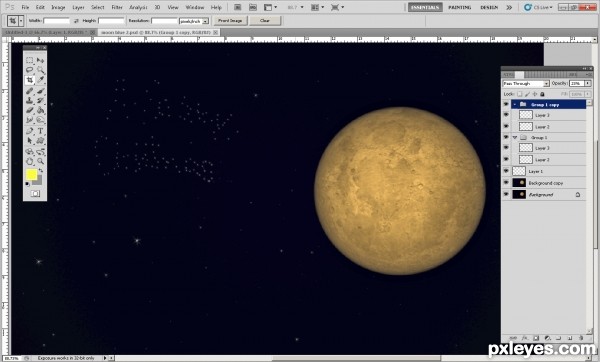Select the Path Selection tool
Viewport: 600px width, 362px height.
point(29,140)
